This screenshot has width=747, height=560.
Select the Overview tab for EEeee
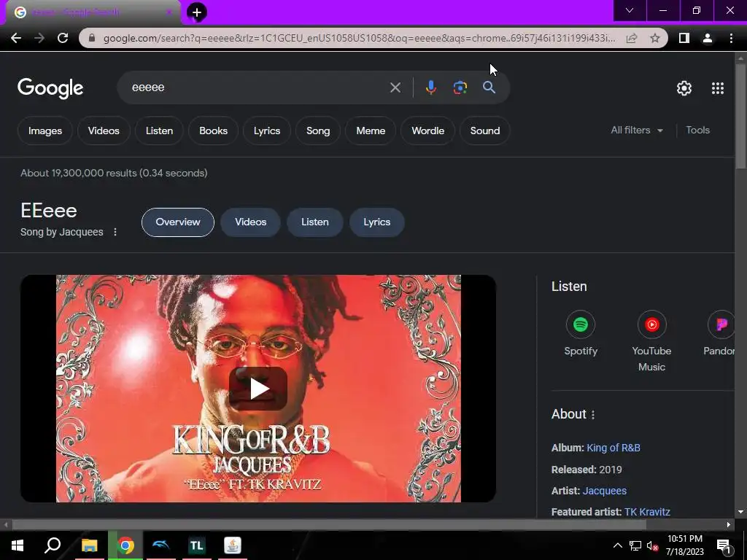178,222
